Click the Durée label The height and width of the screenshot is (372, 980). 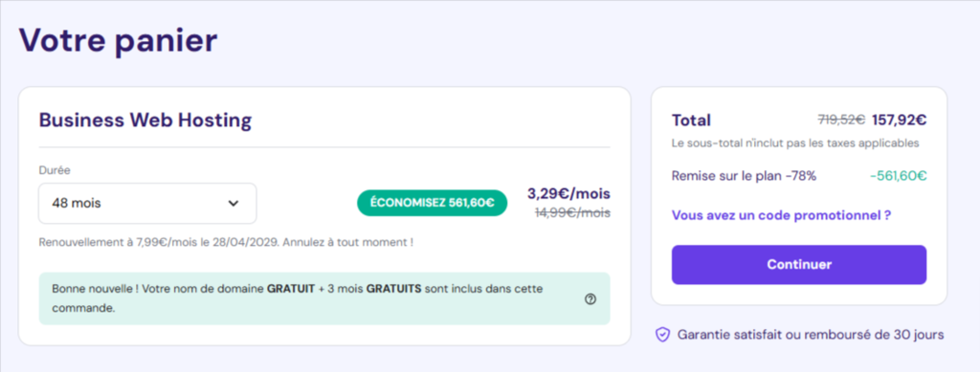point(55,170)
